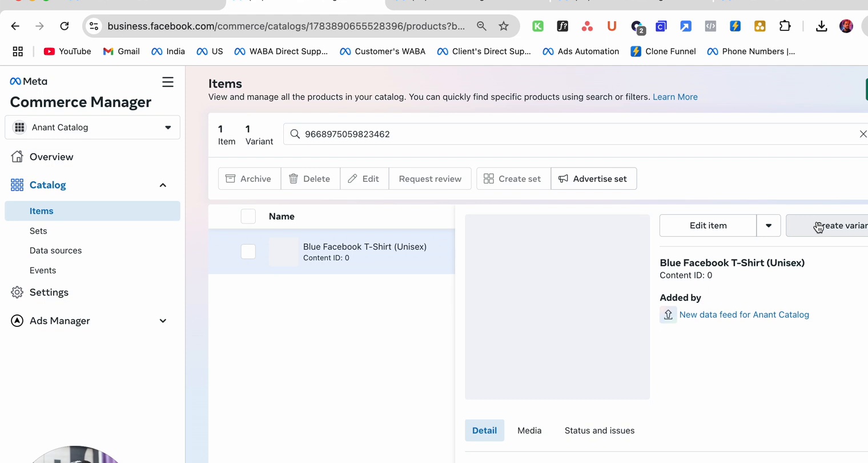The height and width of the screenshot is (463, 868).
Task: Open Gmail bookmark
Action: click(121, 51)
